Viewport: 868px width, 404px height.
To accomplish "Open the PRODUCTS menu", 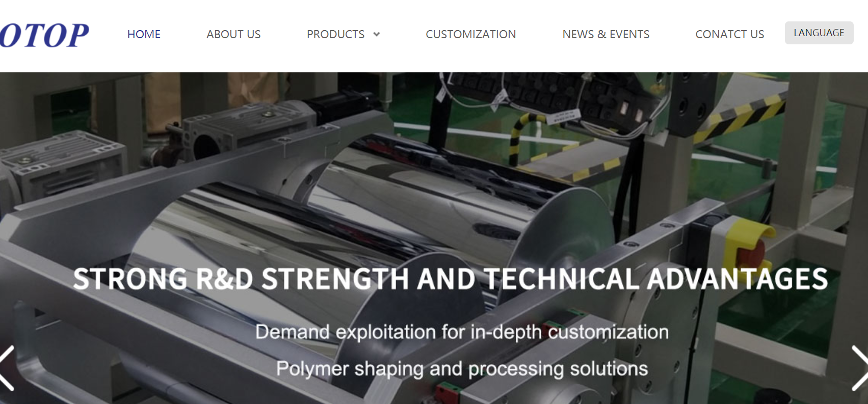I will pyautogui.click(x=336, y=34).
